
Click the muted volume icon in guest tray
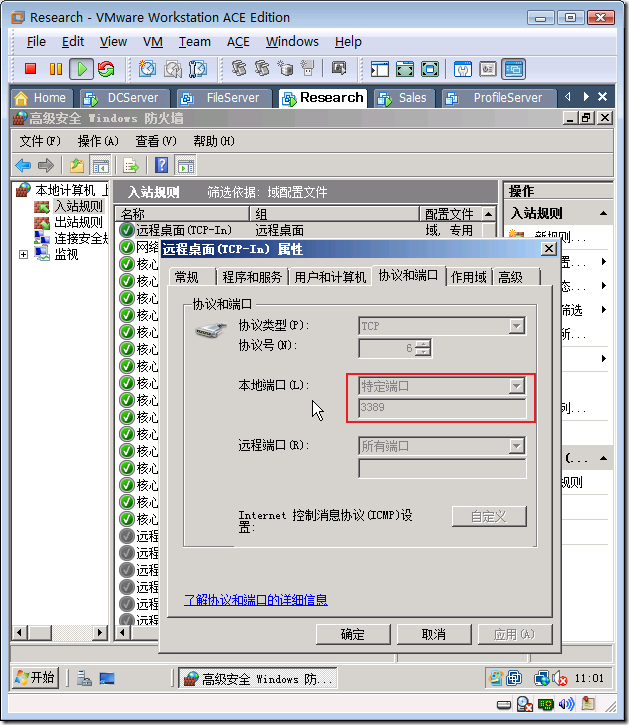pos(560,678)
